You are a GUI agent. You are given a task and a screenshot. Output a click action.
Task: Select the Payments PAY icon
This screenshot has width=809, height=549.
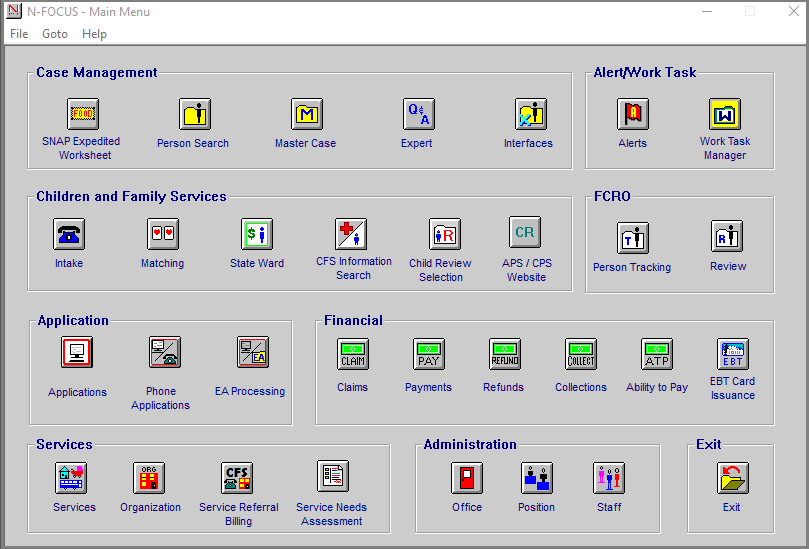[x=429, y=354]
